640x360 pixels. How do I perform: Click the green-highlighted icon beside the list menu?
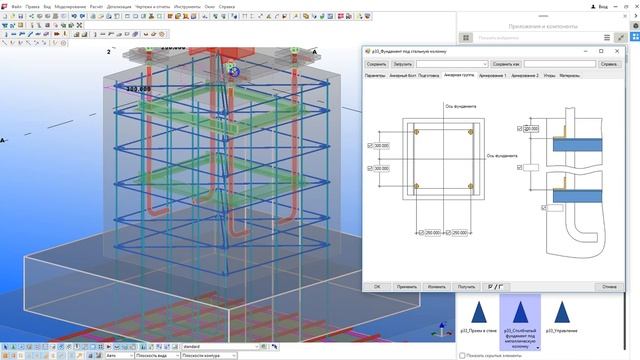click(x=621, y=38)
